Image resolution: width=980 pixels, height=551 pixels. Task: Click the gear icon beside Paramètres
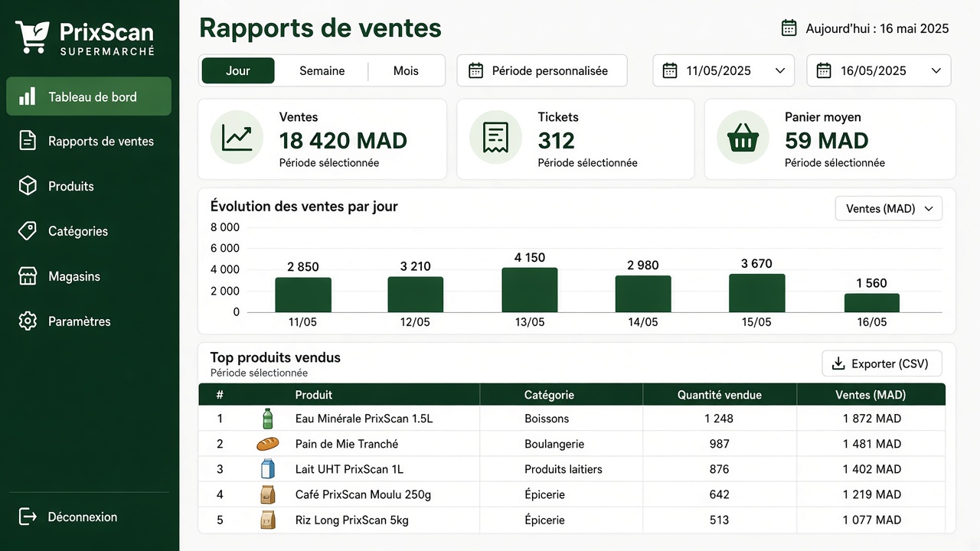[x=28, y=321]
